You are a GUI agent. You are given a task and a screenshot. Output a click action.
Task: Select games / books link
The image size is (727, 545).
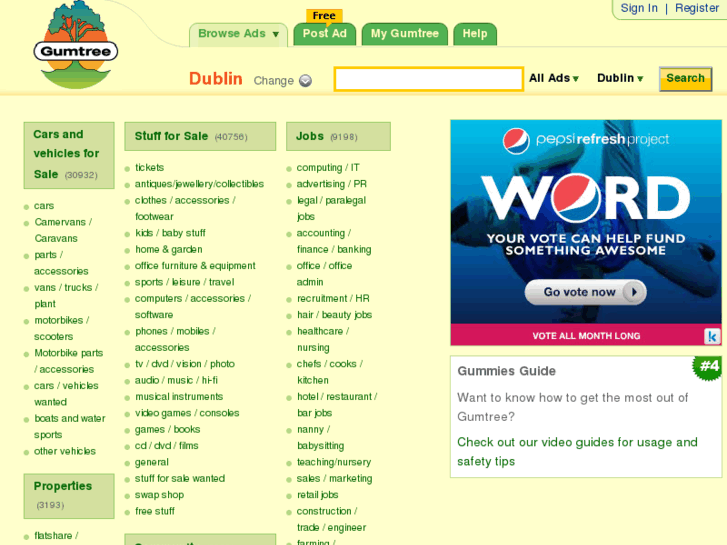[167, 430]
